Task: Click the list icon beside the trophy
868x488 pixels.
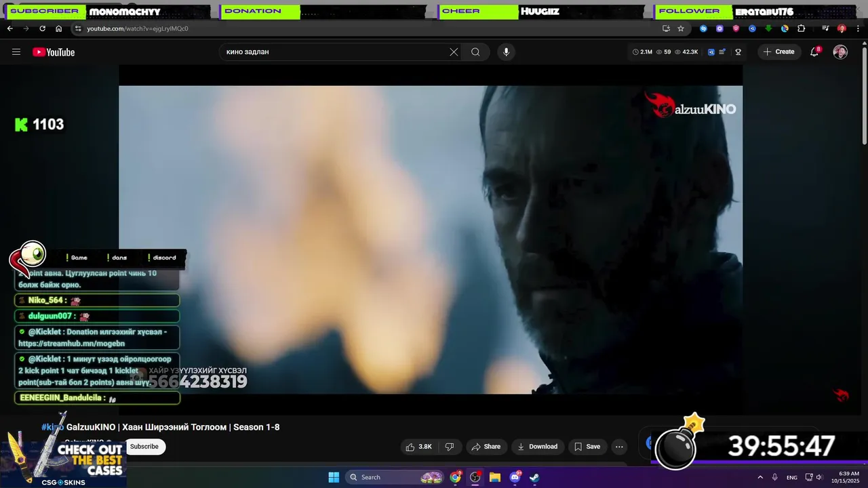Action: pos(722,52)
